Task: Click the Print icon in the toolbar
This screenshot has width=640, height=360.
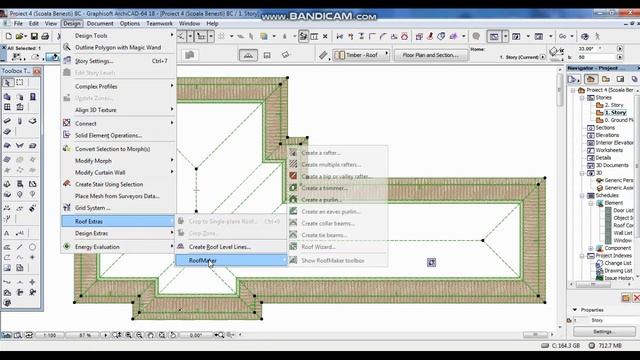Action: coord(45,36)
